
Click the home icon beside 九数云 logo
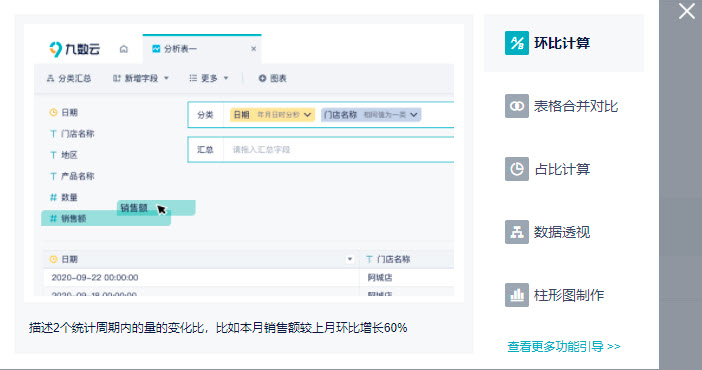tap(124, 49)
